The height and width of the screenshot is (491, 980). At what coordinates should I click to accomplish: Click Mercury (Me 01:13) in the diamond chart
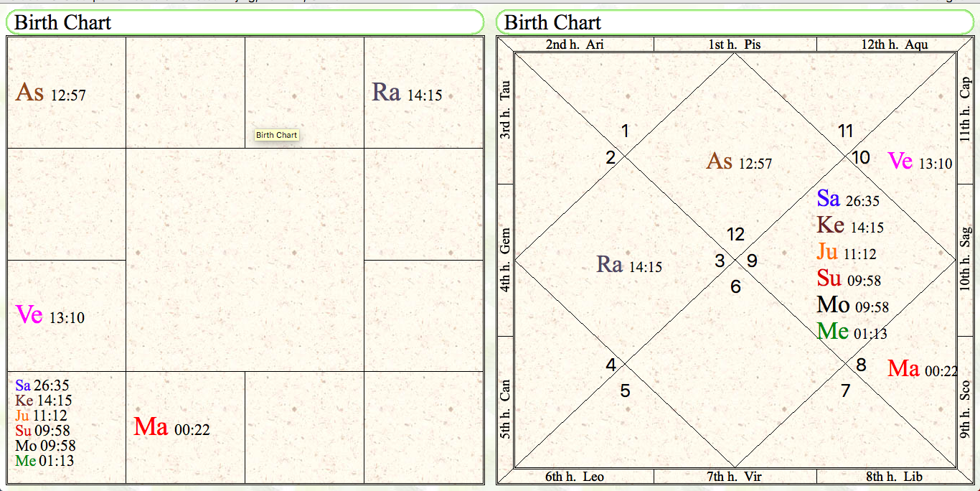point(852,332)
